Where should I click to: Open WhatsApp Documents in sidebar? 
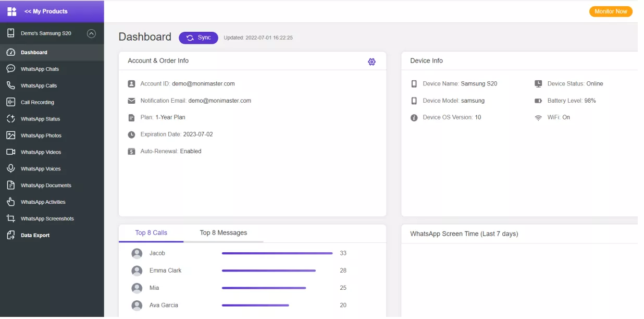(x=46, y=186)
